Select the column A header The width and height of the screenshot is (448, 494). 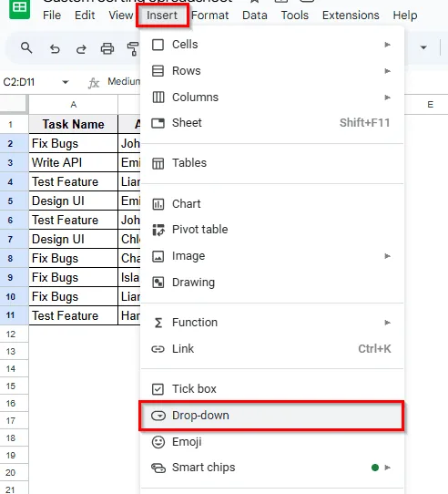tap(73, 105)
